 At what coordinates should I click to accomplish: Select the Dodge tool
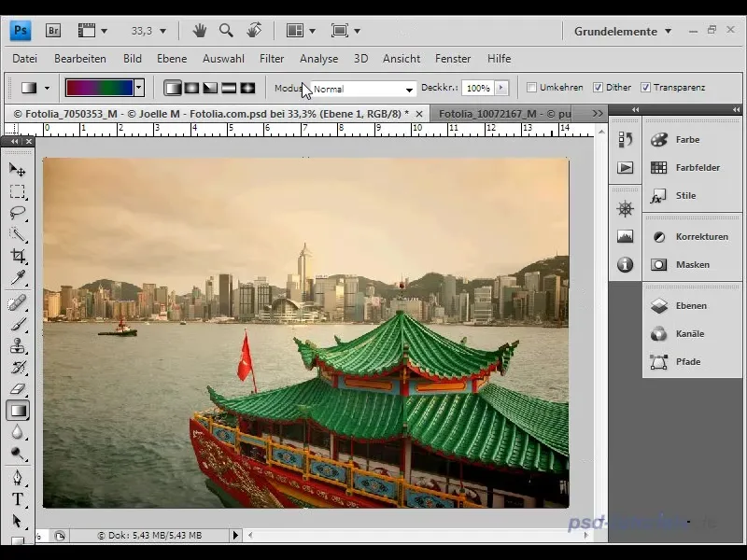(x=18, y=454)
